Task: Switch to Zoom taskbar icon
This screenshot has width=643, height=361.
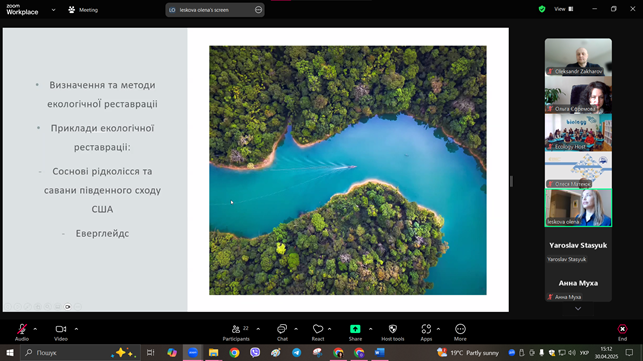Action: tap(193, 352)
